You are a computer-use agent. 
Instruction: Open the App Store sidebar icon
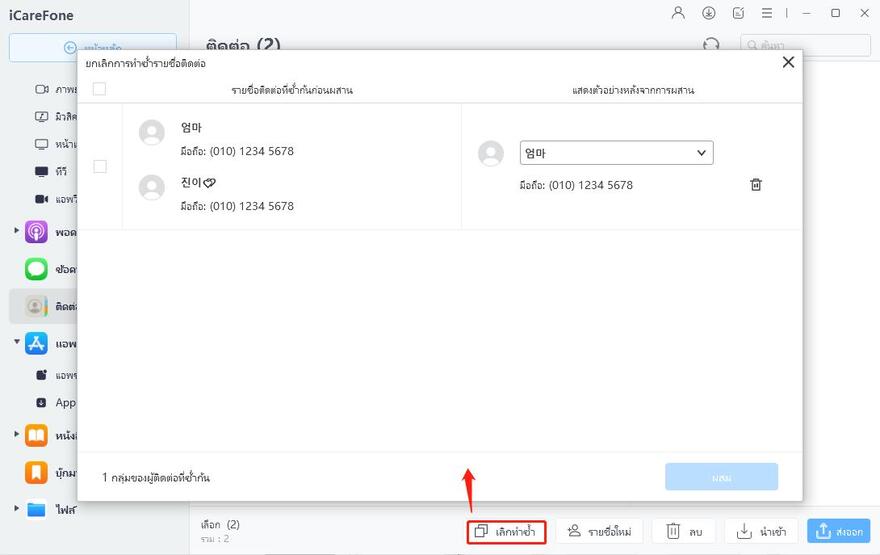tap(36, 343)
